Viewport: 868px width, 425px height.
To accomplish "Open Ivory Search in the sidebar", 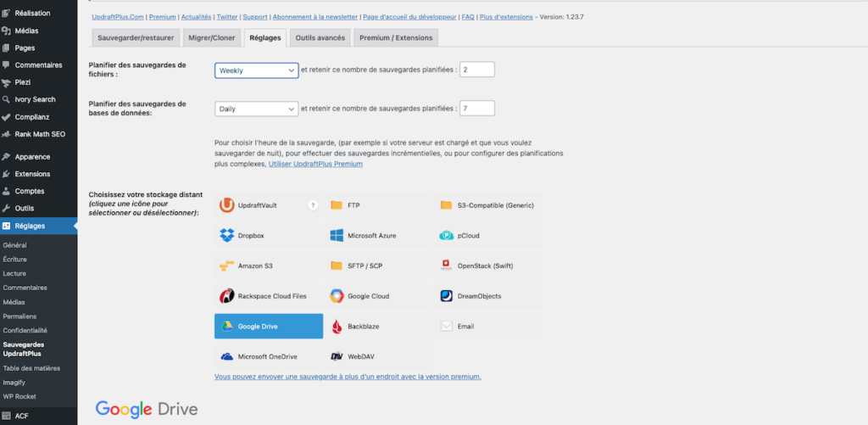I will tap(35, 99).
